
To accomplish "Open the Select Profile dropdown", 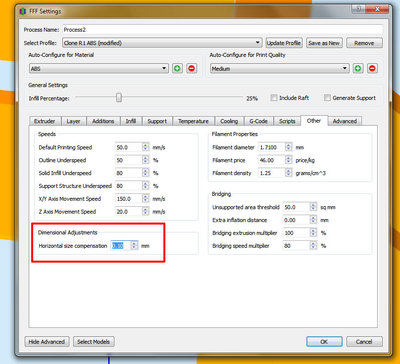I will 162,43.
